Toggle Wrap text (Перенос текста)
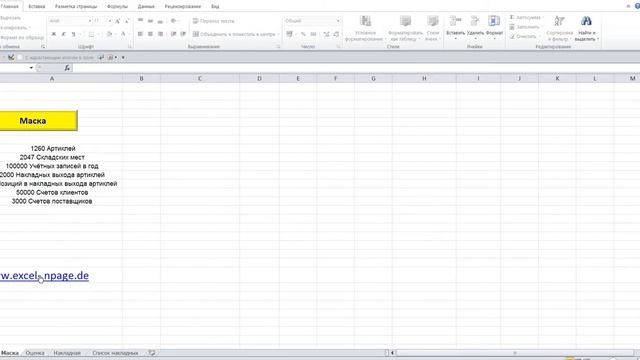The width and height of the screenshot is (640, 360). pyautogui.click(x=213, y=21)
